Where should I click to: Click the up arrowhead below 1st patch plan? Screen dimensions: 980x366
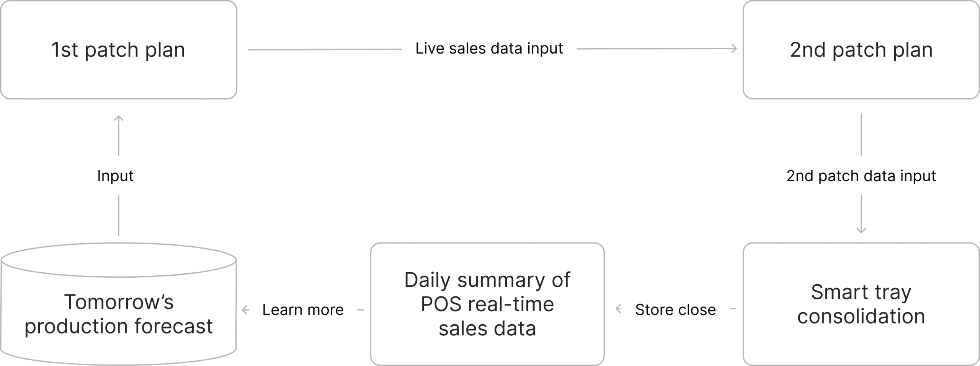[119, 118]
